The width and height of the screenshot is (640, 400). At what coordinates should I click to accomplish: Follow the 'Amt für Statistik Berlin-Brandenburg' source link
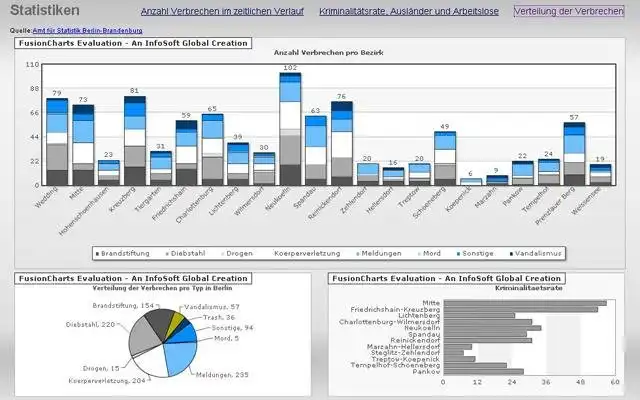87,31
